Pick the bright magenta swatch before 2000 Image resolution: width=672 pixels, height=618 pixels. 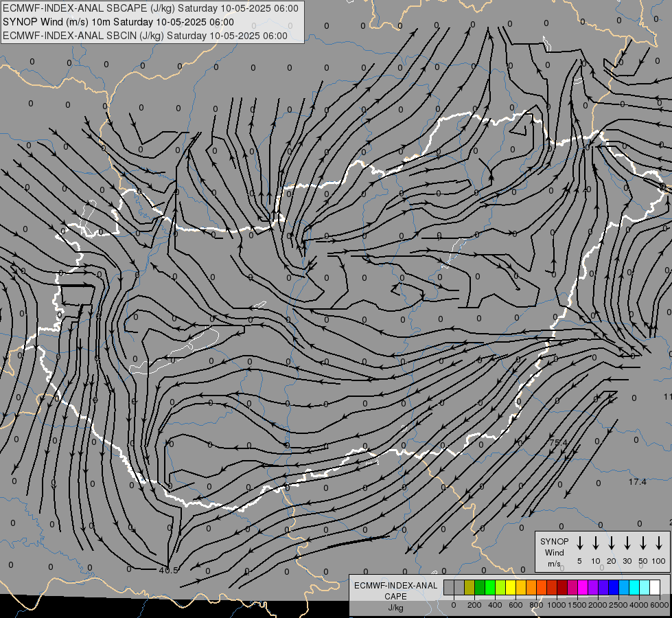(x=583, y=587)
